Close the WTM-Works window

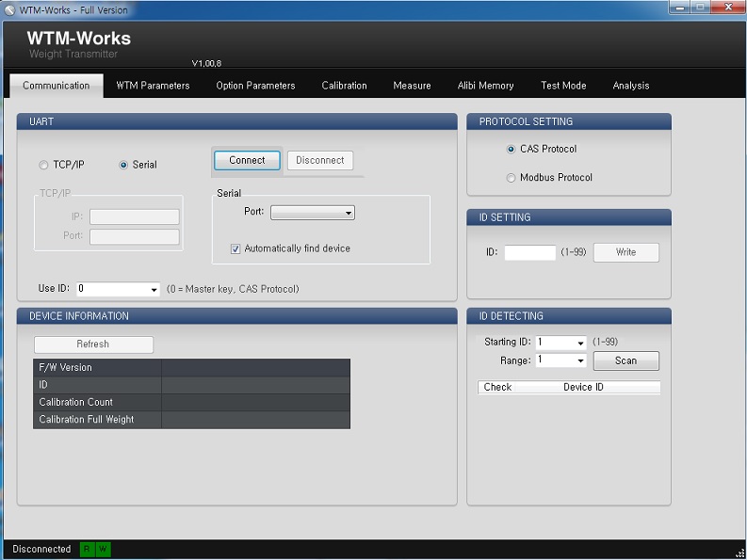pyautogui.click(x=728, y=8)
